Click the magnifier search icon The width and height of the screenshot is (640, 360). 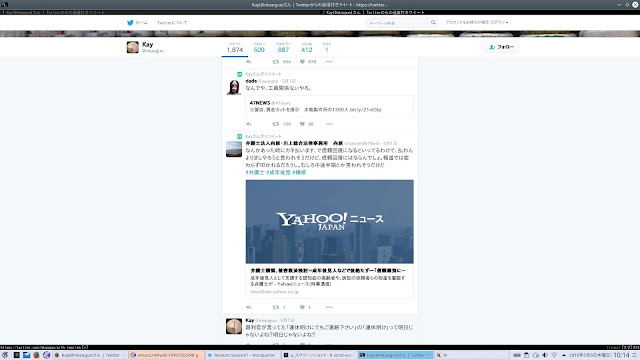coord(433,22)
